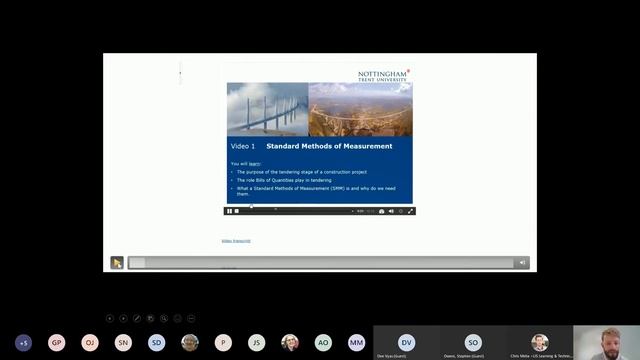
Task: Click bullet about purpose of the tendering stage
Action: coord(302,172)
